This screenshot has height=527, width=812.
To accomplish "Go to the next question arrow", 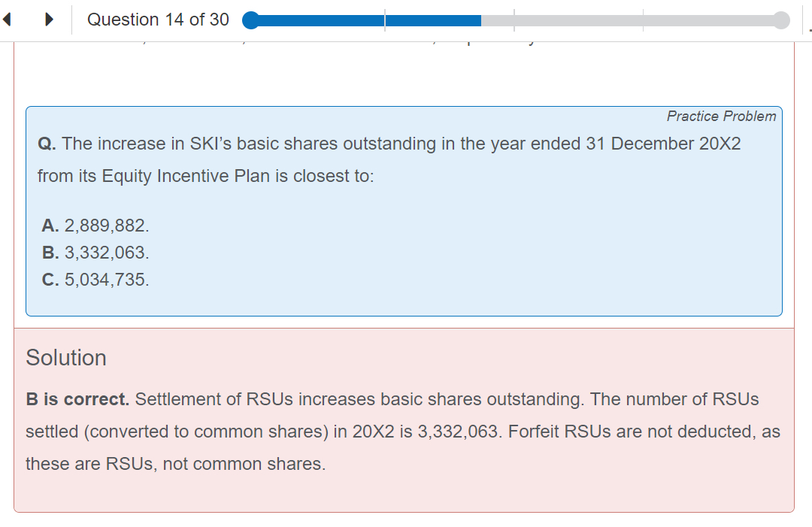I will click(x=49, y=20).
